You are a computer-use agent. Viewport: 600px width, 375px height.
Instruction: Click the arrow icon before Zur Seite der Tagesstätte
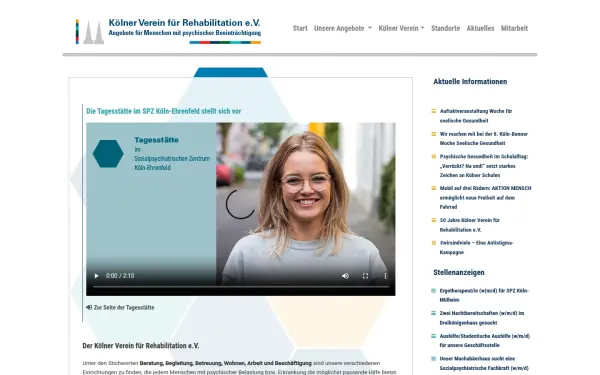pos(89,307)
